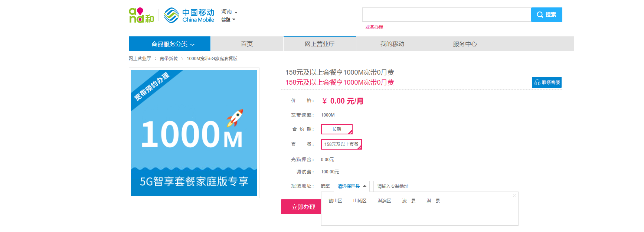Click the 请输入安装地址 address field
Image resolution: width=644 pixels, height=232 pixels.
point(439,186)
